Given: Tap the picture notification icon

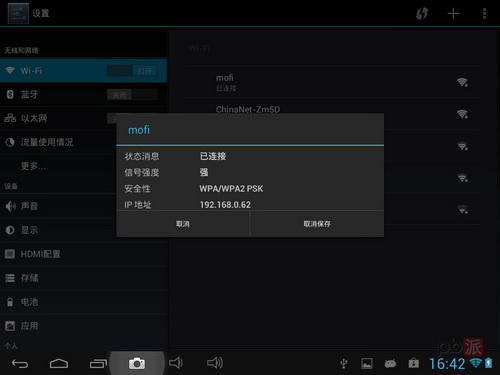Looking at the screenshot, I should point(367,364).
